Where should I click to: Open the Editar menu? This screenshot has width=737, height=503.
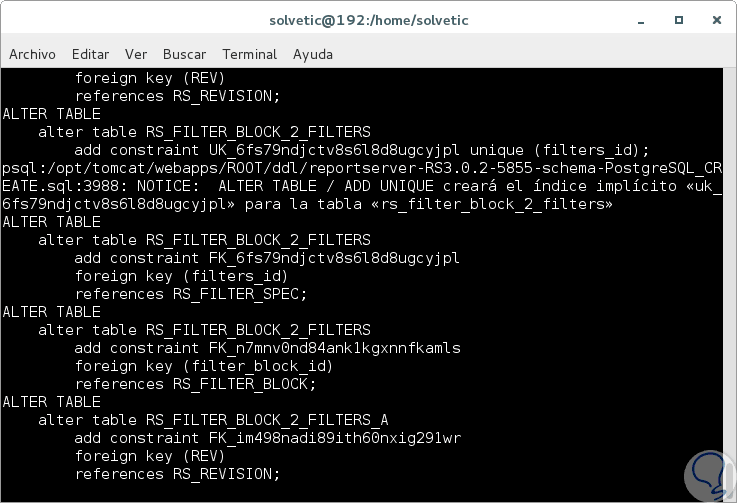(x=90, y=54)
